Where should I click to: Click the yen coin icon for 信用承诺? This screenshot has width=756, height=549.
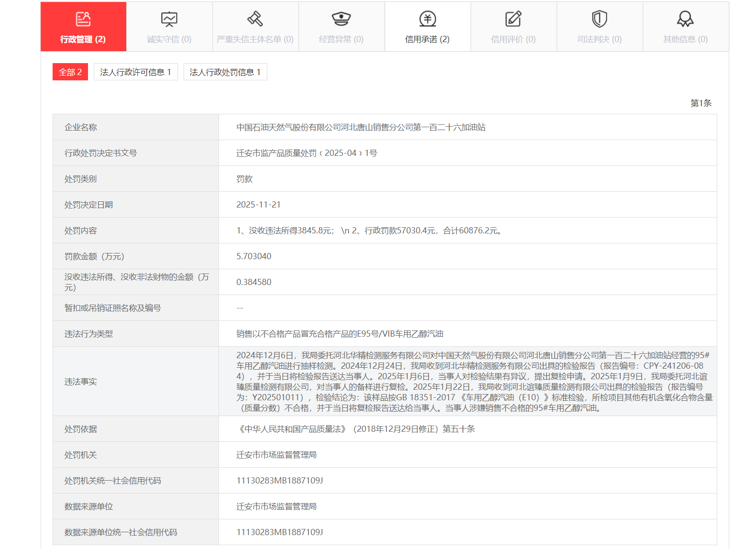click(x=427, y=19)
